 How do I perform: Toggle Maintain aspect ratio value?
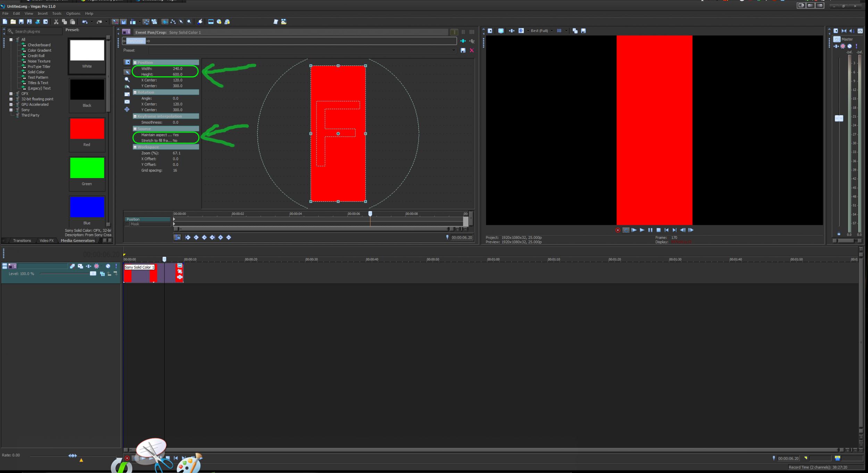[176, 135]
